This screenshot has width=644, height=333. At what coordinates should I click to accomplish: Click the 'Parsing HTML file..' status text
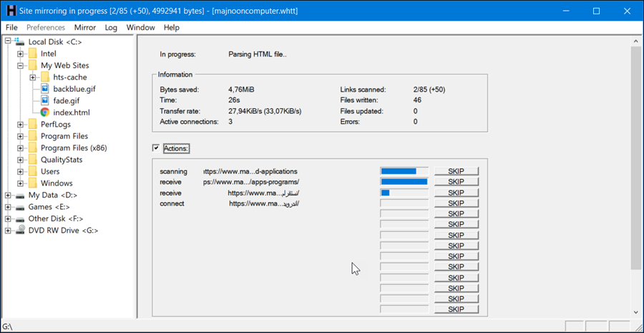coord(257,54)
